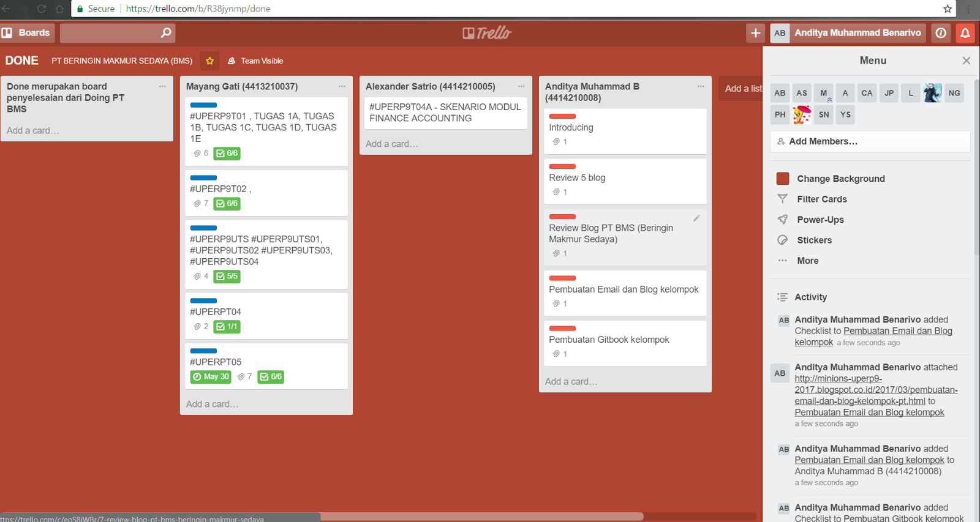Add a card to Anditya Muhammad B list
Screen dimensions: 980x522
(571, 382)
